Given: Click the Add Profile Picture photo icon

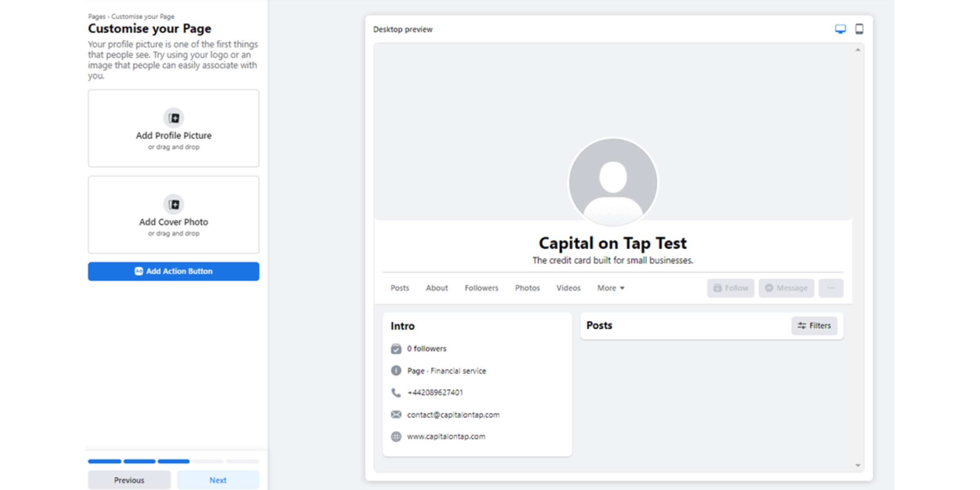Looking at the screenshot, I should [174, 118].
